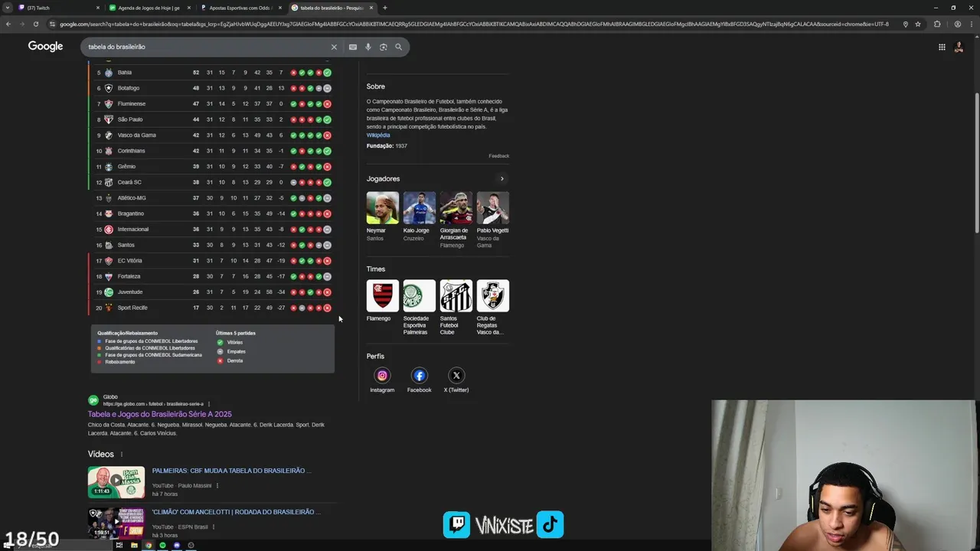Screen dimensions: 980x551
Task: Submit the search with magnifier icon
Action: tap(398, 47)
